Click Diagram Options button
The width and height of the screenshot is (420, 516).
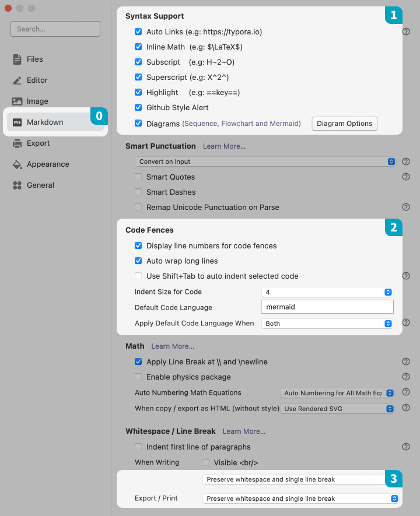point(344,124)
